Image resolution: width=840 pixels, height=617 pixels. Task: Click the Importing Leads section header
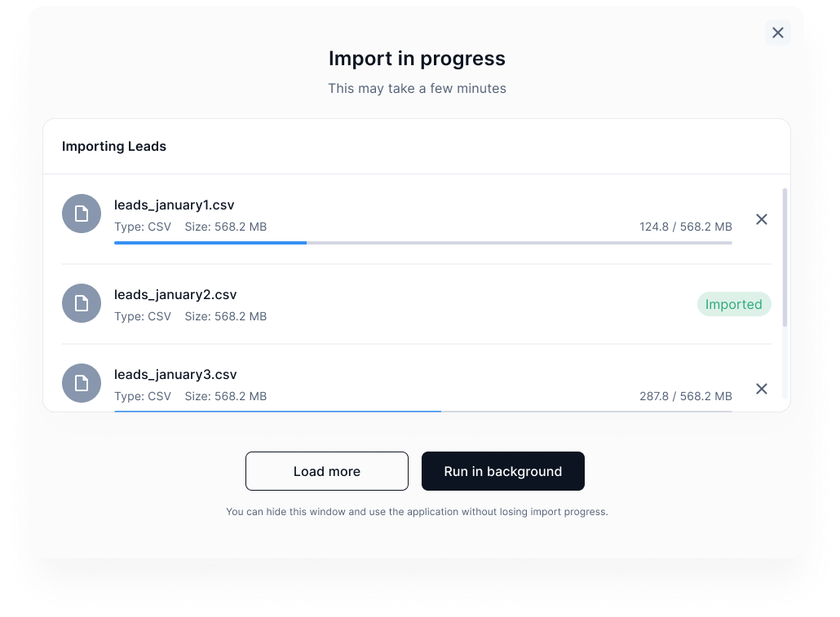point(114,147)
